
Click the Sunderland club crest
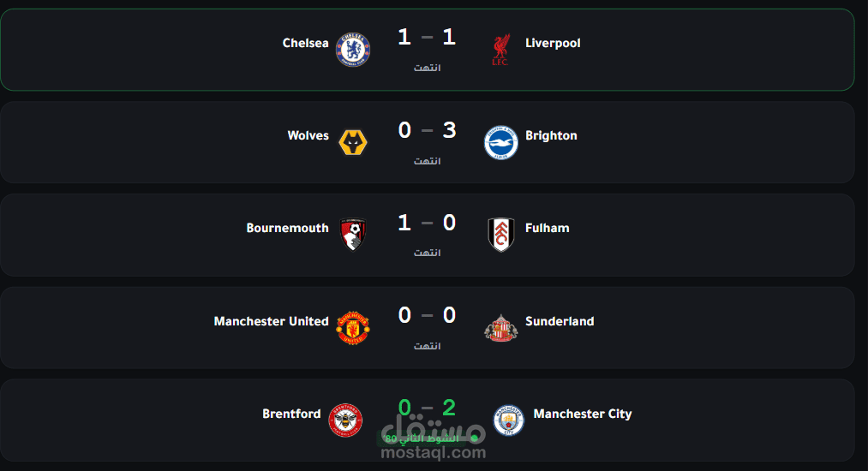(x=501, y=328)
